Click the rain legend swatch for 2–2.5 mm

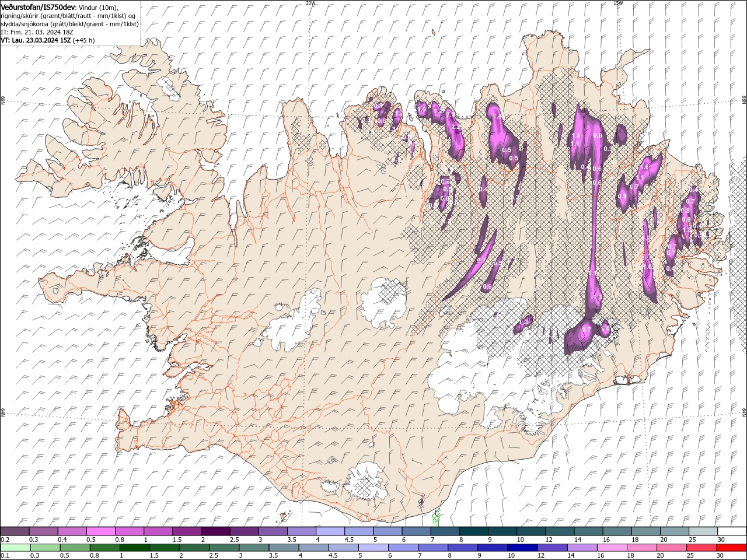click(x=194, y=548)
